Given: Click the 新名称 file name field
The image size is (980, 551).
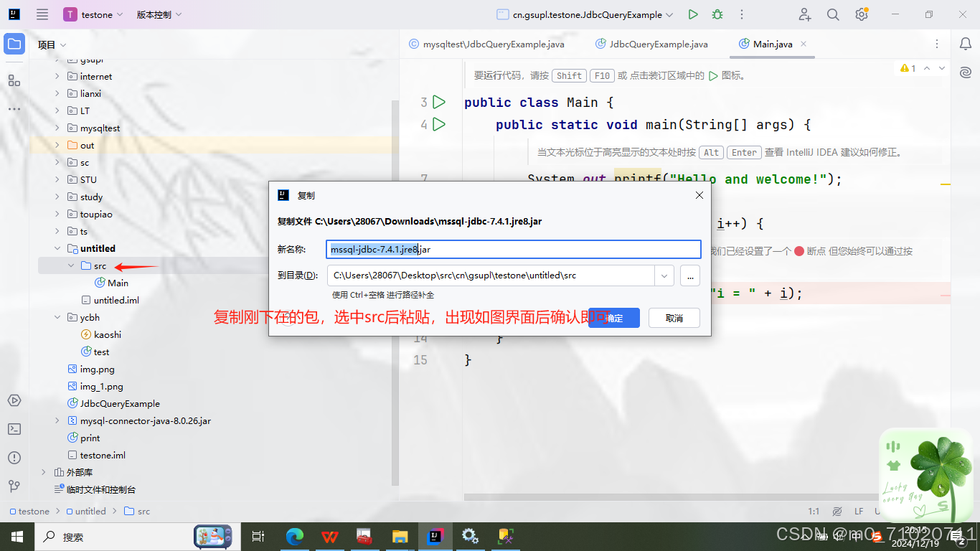Looking at the screenshot, I should [x=514, y=249].
